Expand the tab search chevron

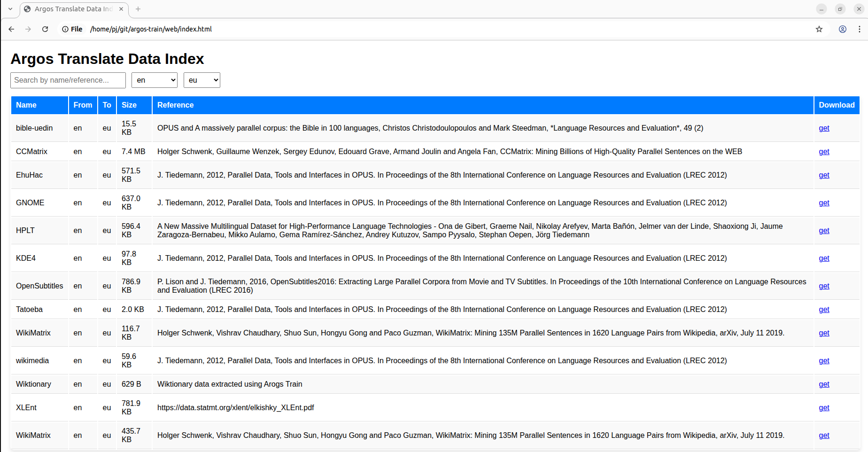10,9
